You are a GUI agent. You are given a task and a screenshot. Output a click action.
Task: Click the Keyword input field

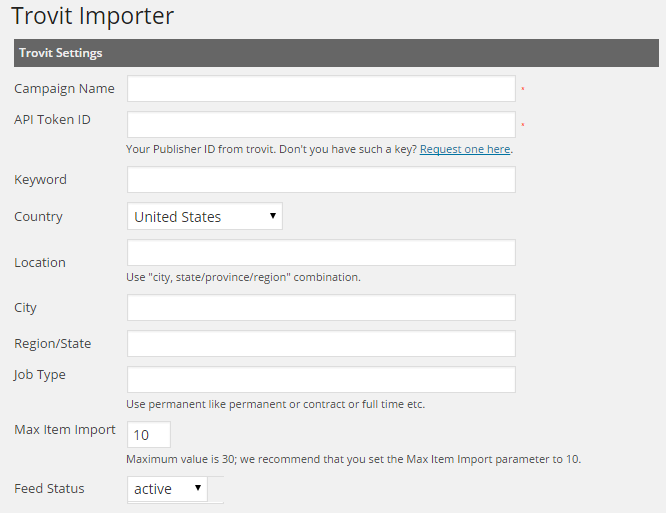click(x=321, y=180)
